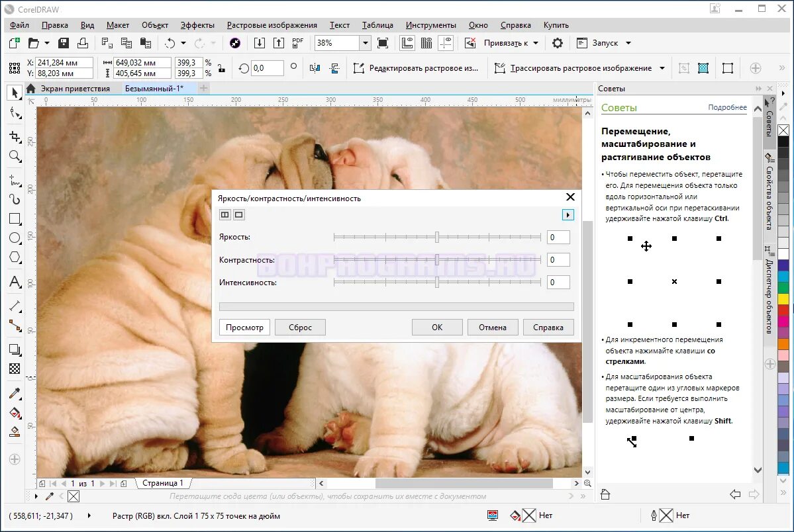Open the Запуск dropdown
This screenshot has width=794, height=532.
[x=628, y=43]
